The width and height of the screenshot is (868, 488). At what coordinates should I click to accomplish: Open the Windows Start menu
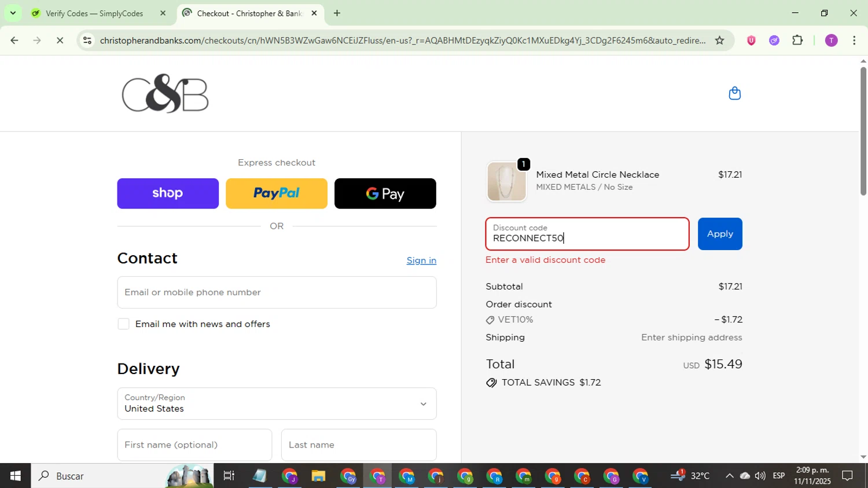tap(15, 476)
